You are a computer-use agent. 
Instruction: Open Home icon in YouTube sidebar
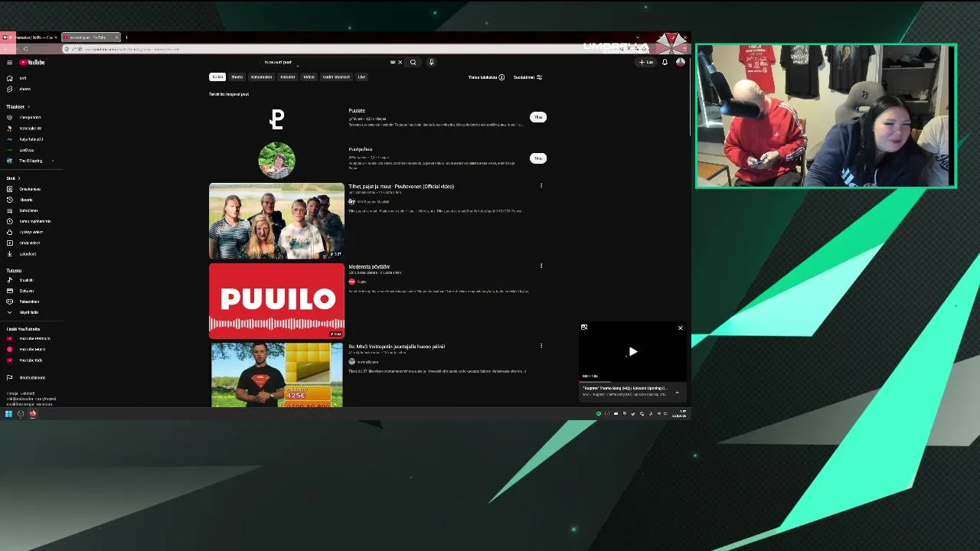click(9, 78)
